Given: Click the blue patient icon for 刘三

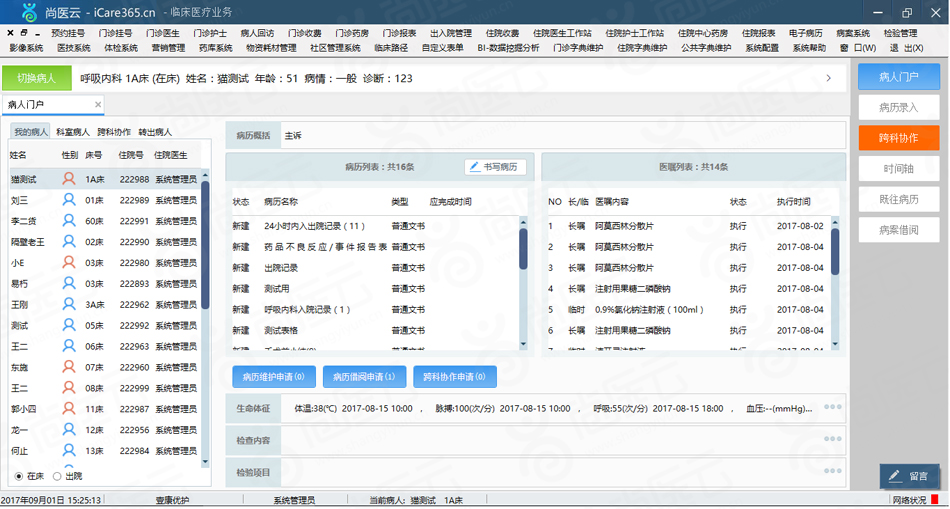Looking at the screenshot, I should [x=70, y=199].
